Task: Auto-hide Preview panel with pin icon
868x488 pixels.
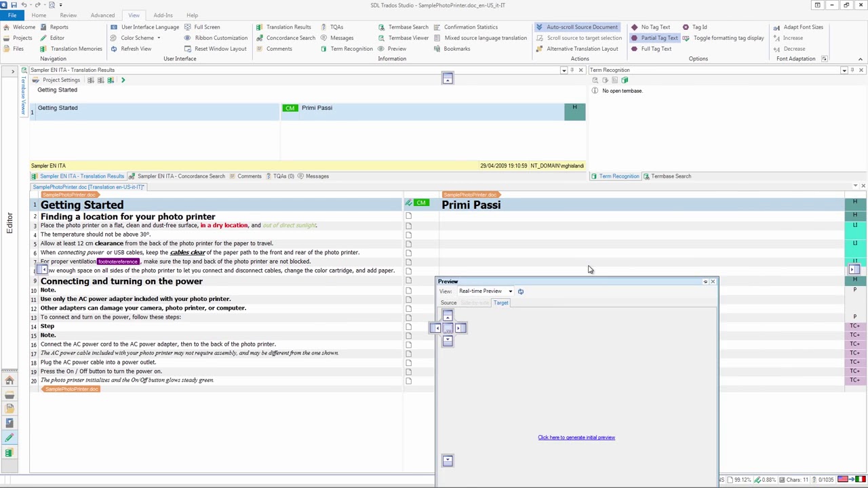Action: point(705,281)
